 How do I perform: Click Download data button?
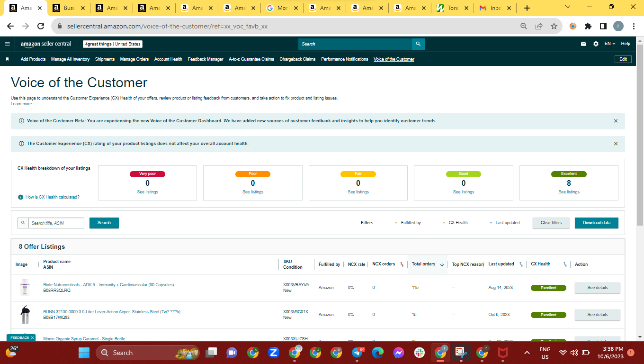[x=597, y=223]
